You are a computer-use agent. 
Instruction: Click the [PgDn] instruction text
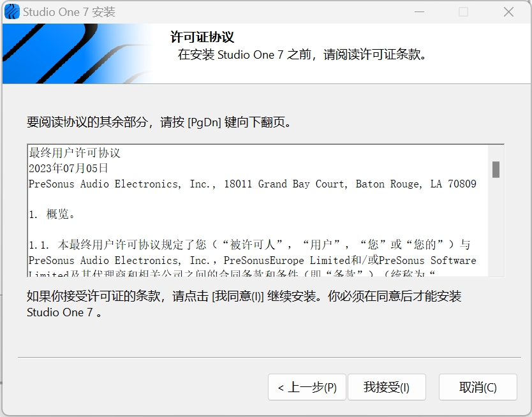pos(159,122)
